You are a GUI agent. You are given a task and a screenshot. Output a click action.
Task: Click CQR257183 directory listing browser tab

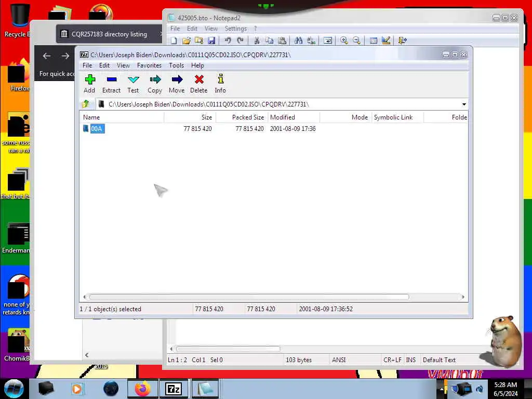point(109,34)
